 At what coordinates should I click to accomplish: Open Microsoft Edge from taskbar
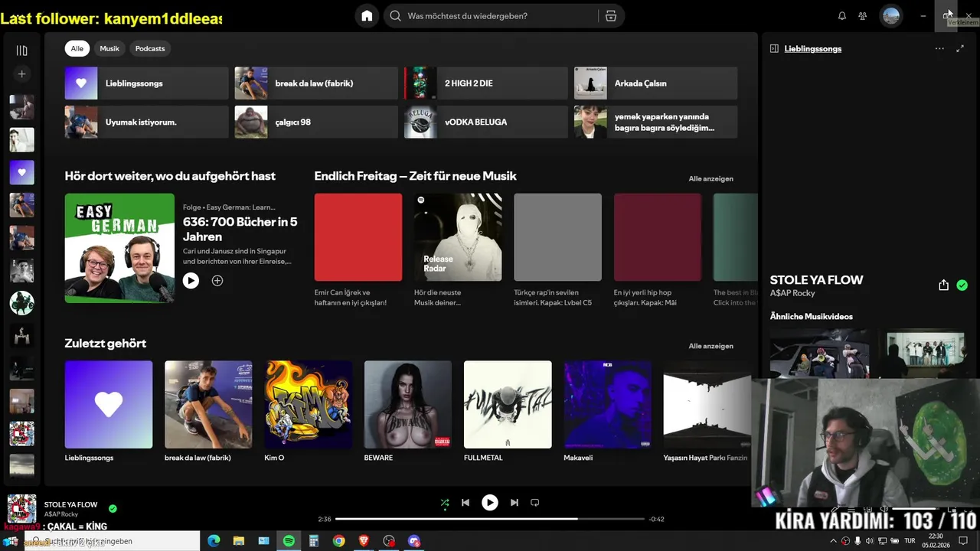tap(214, 541)
